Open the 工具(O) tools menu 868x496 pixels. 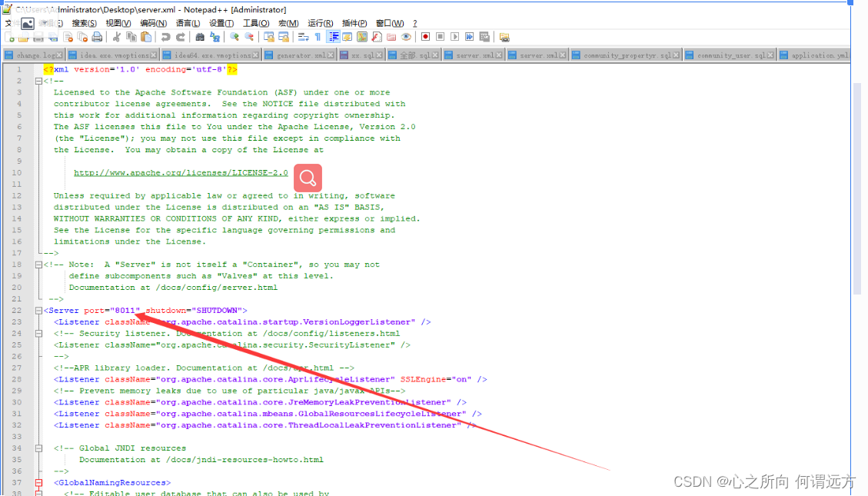pos(256,23)
